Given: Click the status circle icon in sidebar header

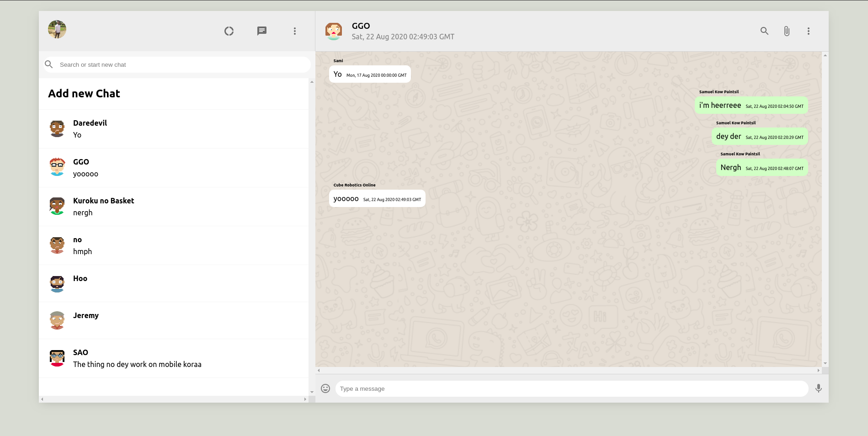Looking at the screenshot, I should pyautogui.click(x=229, y=31).
